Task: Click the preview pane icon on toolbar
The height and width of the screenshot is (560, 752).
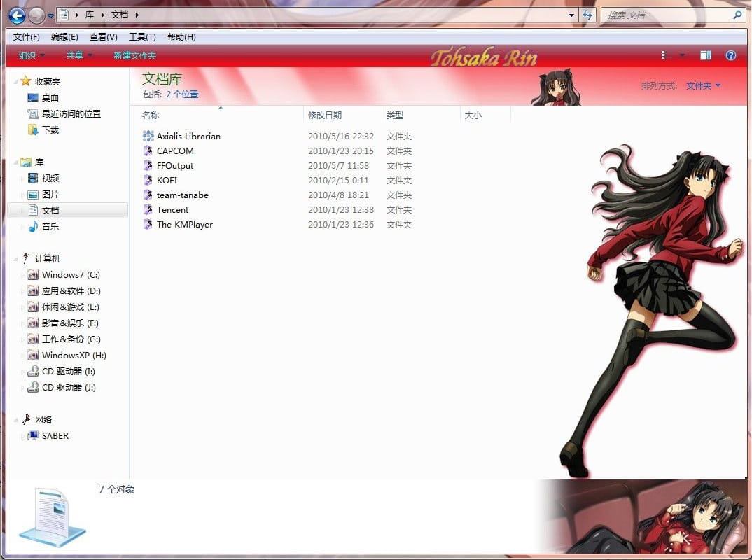Action: 705,55
